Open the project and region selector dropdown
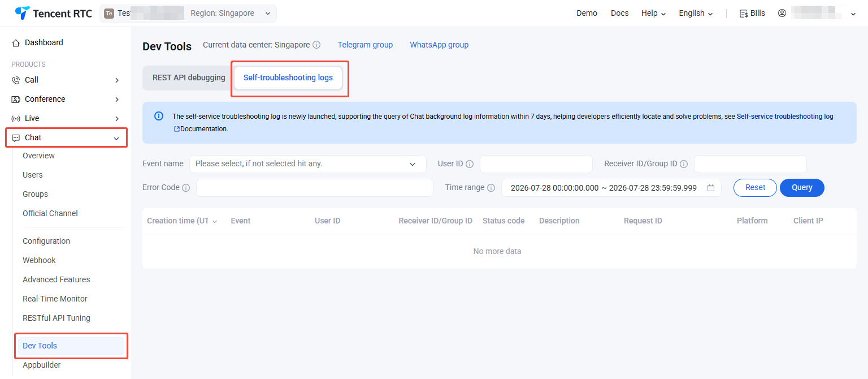Image resolution: width=868 pixels, height=379 pixels. [188, 14]
